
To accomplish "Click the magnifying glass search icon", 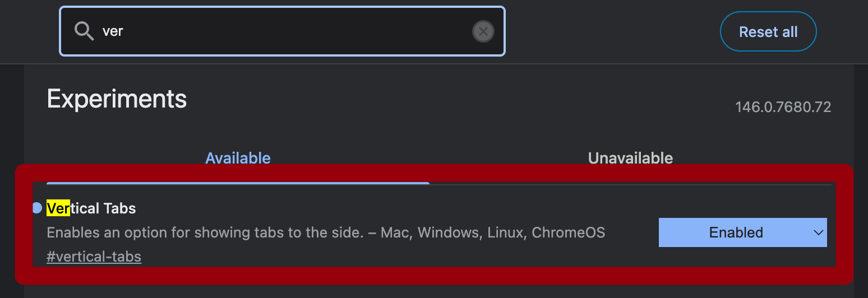I will coord(84,31).
